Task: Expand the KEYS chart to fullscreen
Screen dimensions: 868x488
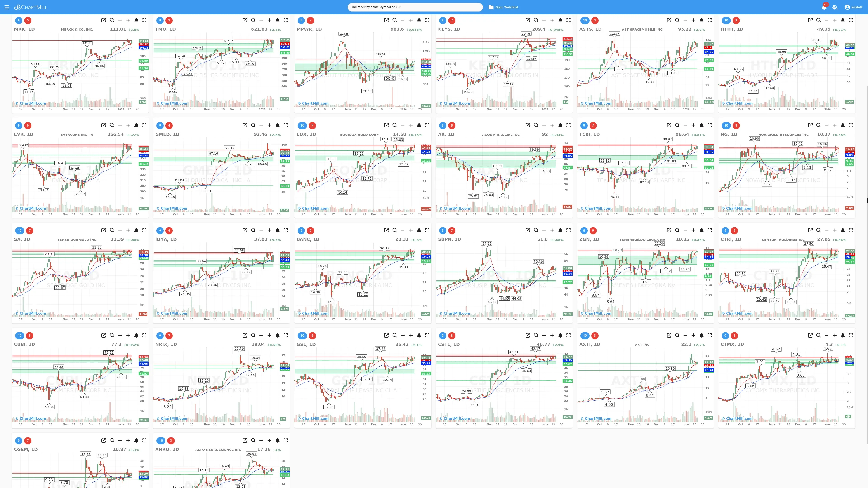Action: pos(568,20)
